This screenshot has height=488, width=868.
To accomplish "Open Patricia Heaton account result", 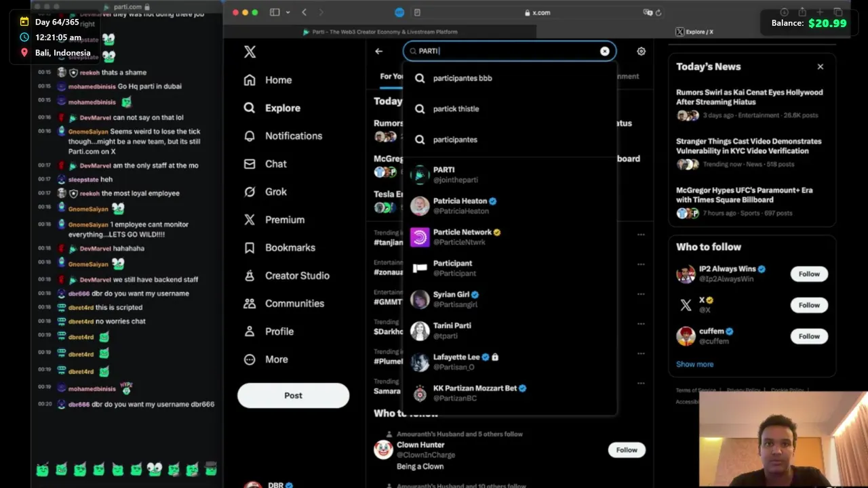I will [x=509, y=206].
